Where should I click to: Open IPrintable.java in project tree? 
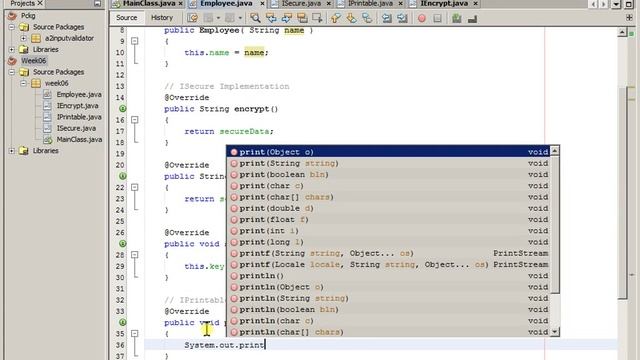79,117
